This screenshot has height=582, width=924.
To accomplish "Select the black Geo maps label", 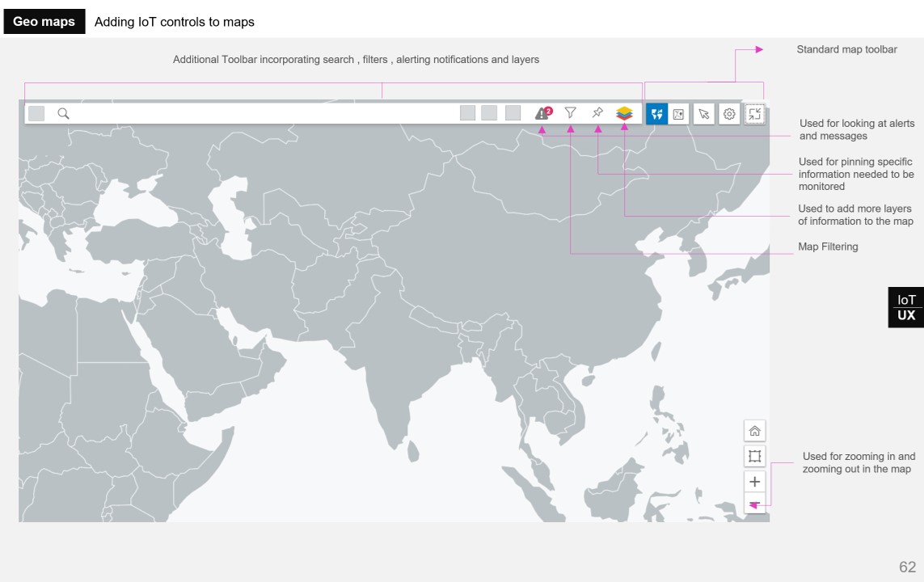I will click(x=44, y=22).
